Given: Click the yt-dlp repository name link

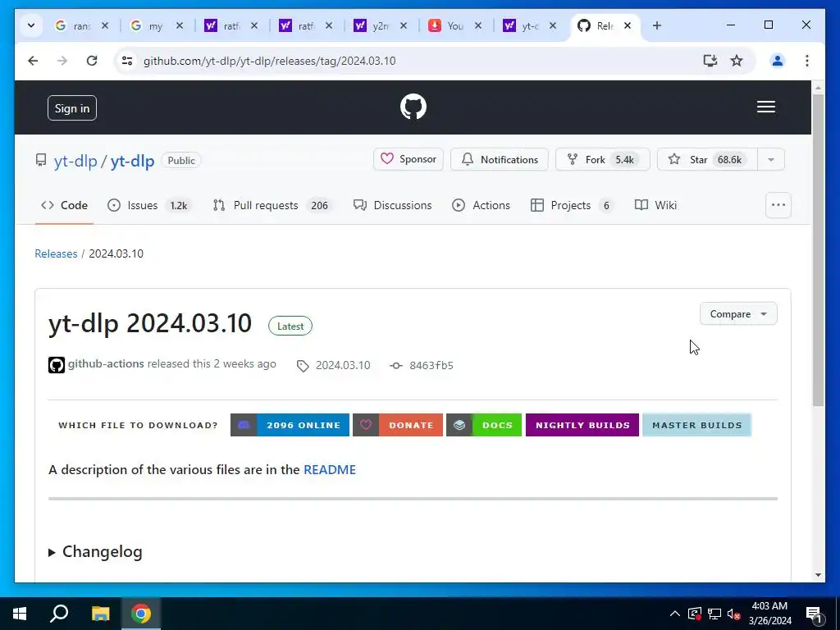Looking at the screenshot, I should 132,161.
